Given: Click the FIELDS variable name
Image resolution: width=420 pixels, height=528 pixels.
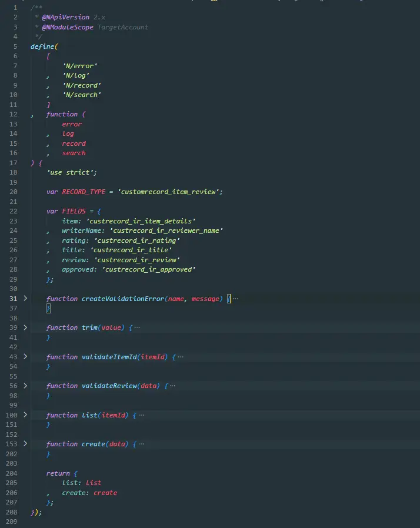Looking at the screenshot, I should pyautogui.click(x=74, y=212).
